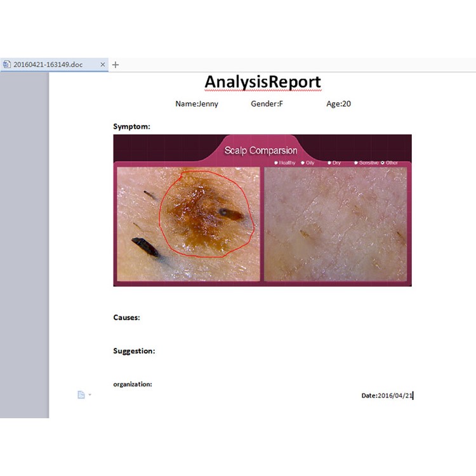Image resolution: width=476 pixels, height=476 pixels.
Task: Click the Causes: label
Action: (126, 317)
